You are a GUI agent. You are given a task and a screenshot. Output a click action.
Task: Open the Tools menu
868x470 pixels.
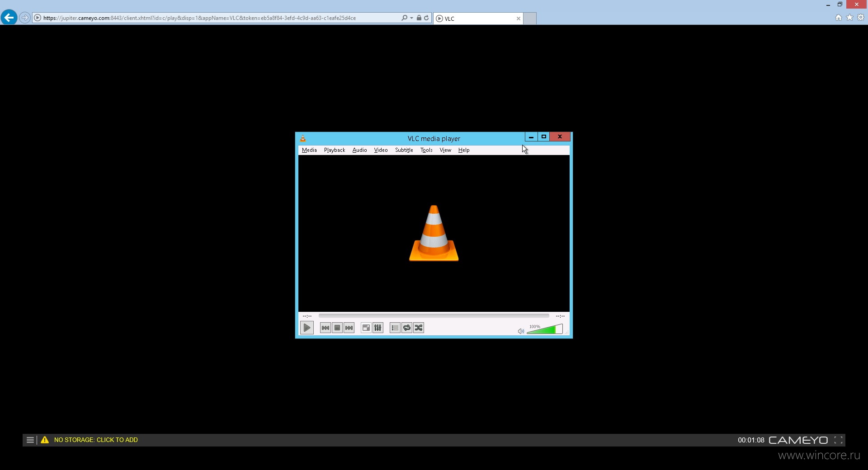tap(426, 150)
